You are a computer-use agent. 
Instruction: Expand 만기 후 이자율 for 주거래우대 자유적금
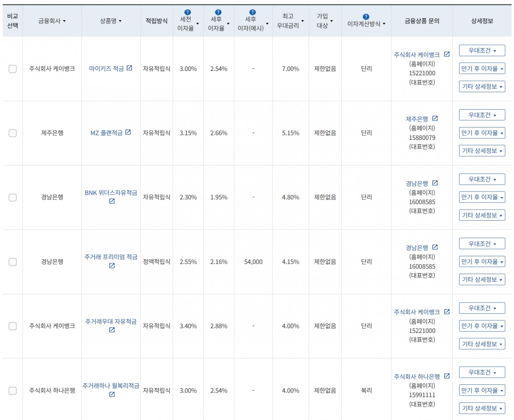click(x=482, y=326)
